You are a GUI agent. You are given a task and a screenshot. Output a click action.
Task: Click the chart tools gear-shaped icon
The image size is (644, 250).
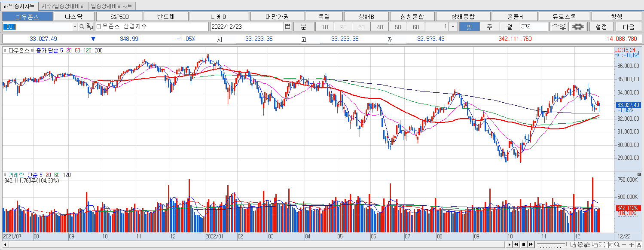578,27
